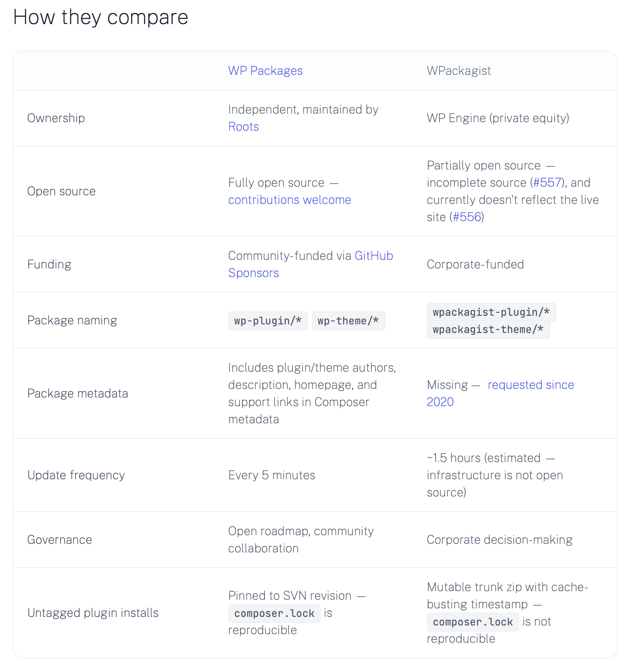Click the "Untagged plugin installs" row label
626x672 pixels.
(x=93, y=613)
